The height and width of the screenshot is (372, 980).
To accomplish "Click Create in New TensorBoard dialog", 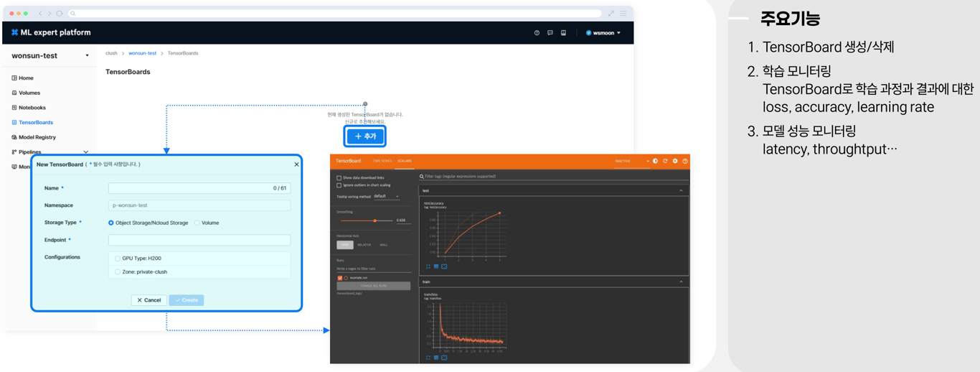I will [x=187, y=300].
